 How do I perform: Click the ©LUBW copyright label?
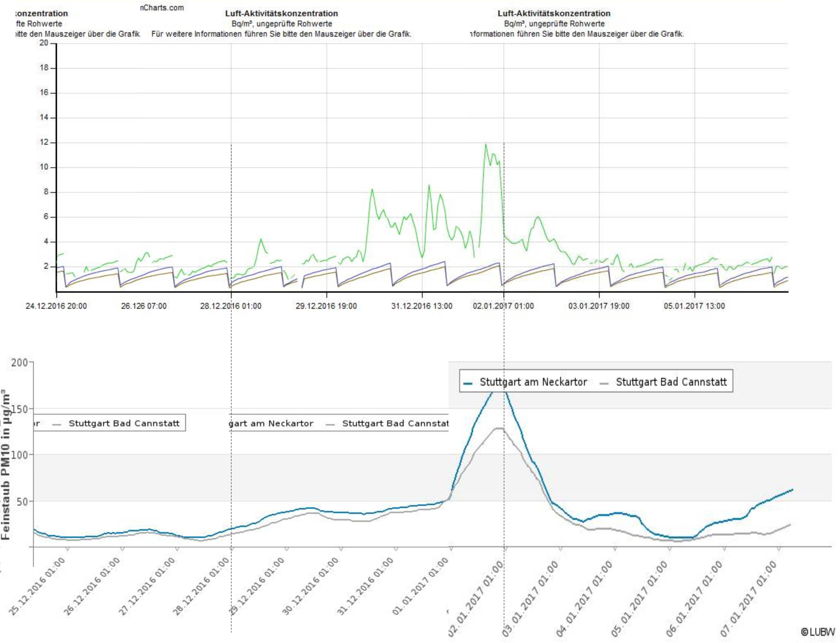818,632
